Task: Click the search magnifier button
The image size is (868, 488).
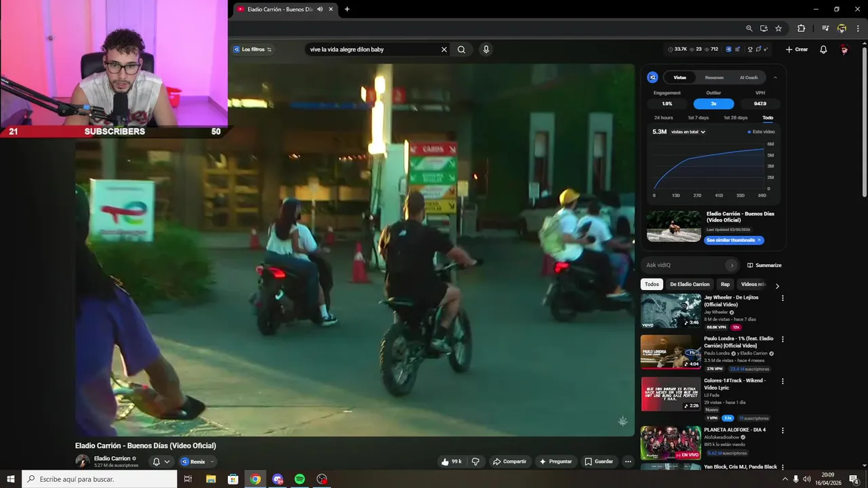Action: [x=461, y=49]
